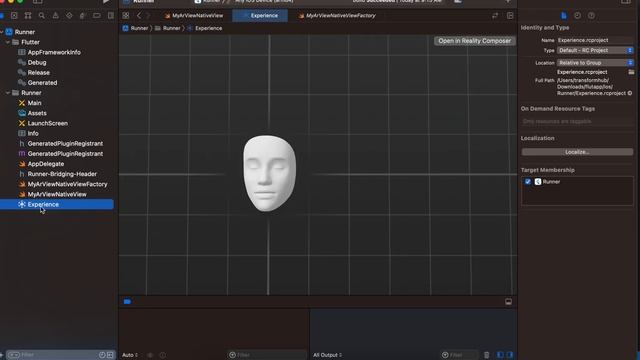The image size is (640, 360).
Task: Click the related items grid icon
Action: [x=126, y=16]
